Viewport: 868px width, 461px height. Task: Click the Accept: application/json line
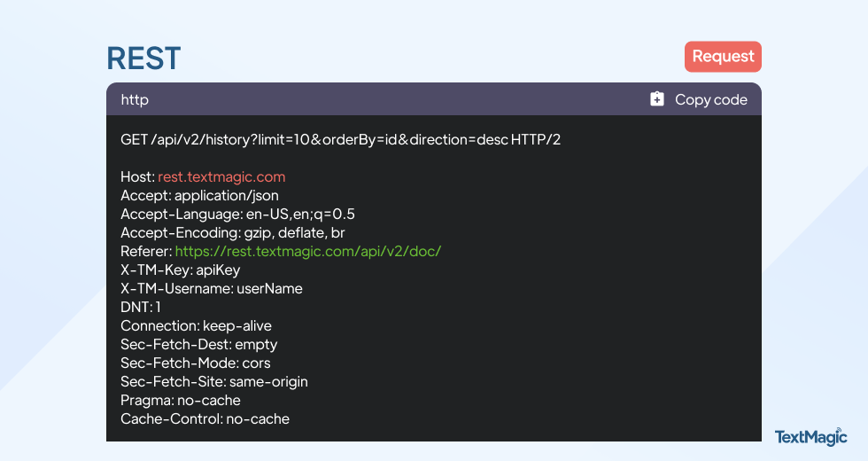(200, 196)
